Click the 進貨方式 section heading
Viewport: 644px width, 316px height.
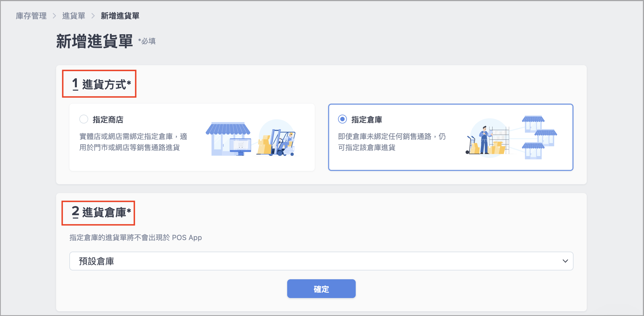(101, 84)
